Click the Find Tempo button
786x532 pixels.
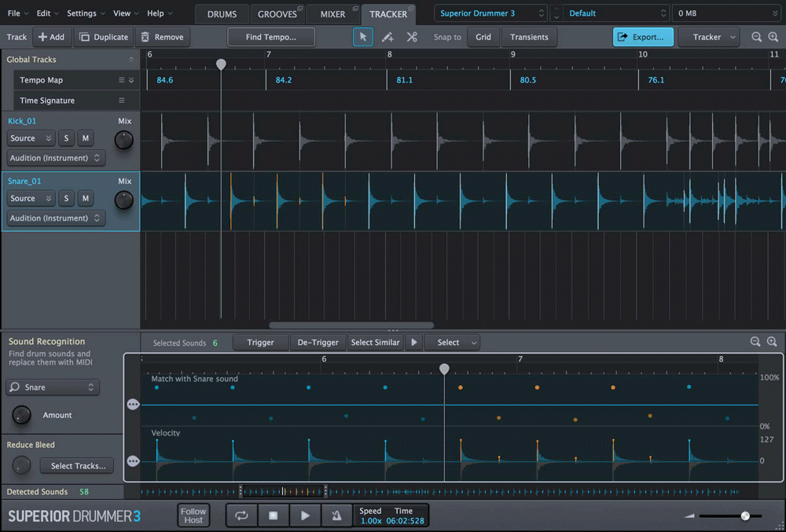click(x=270, y=37)
